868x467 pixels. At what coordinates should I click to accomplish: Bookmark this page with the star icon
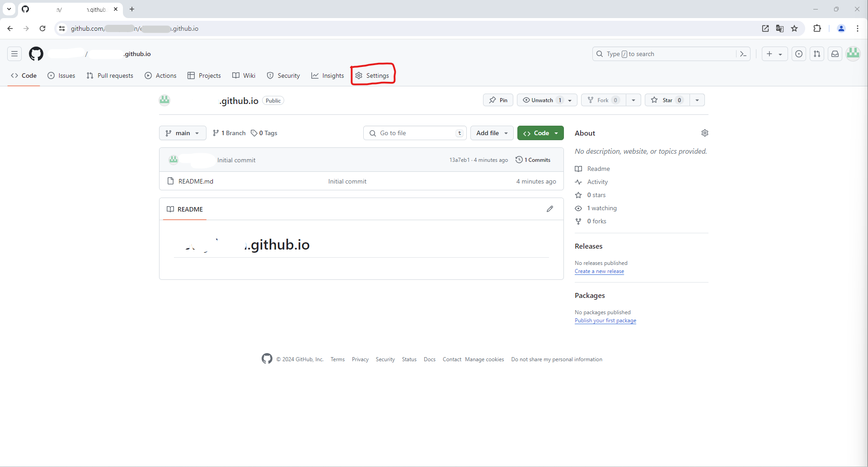[x=794, y=28]
